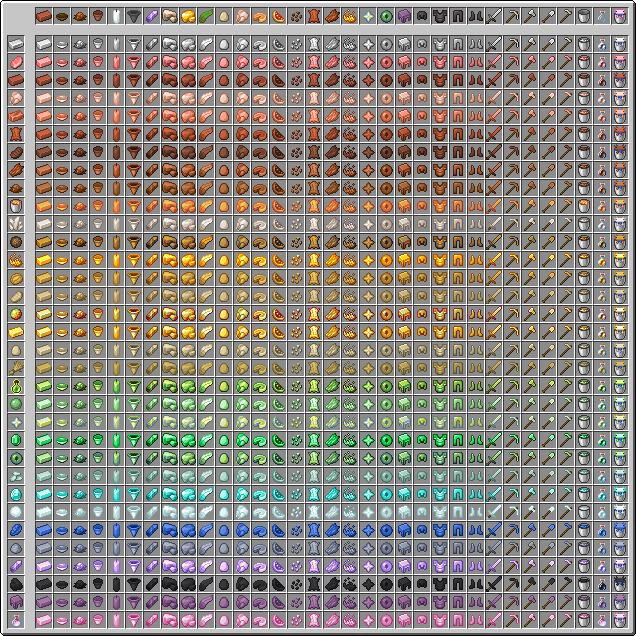Click the black sword in the black row
The height and width of the screenshot is (636, 636).
(x=494, y=584)
